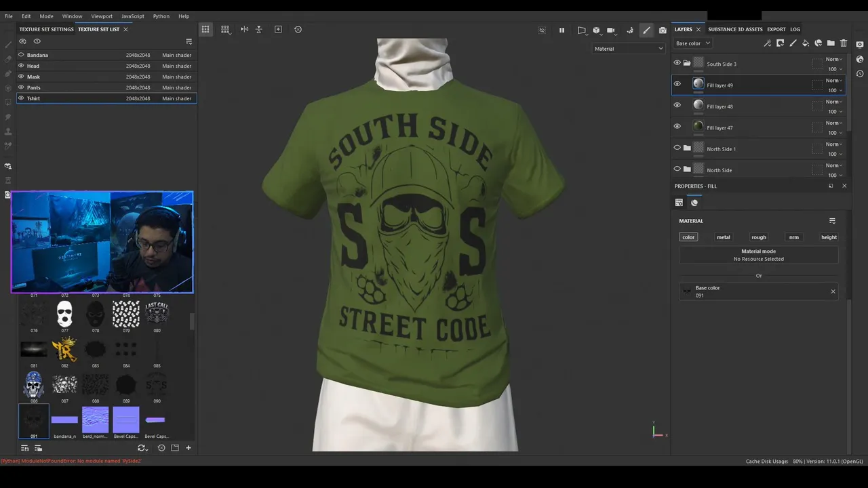Add a fill layer with bucket icon
This screenshot has width=868, height=488.
[x=806, y=43]
